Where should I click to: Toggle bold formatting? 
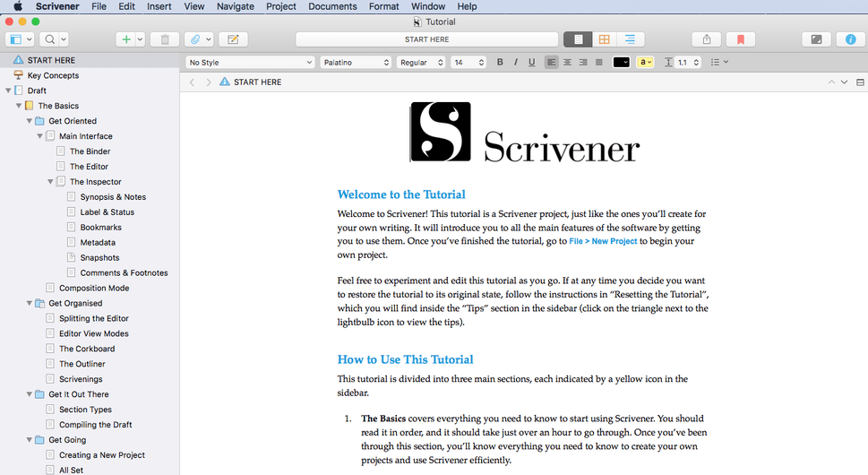(500, 63)
